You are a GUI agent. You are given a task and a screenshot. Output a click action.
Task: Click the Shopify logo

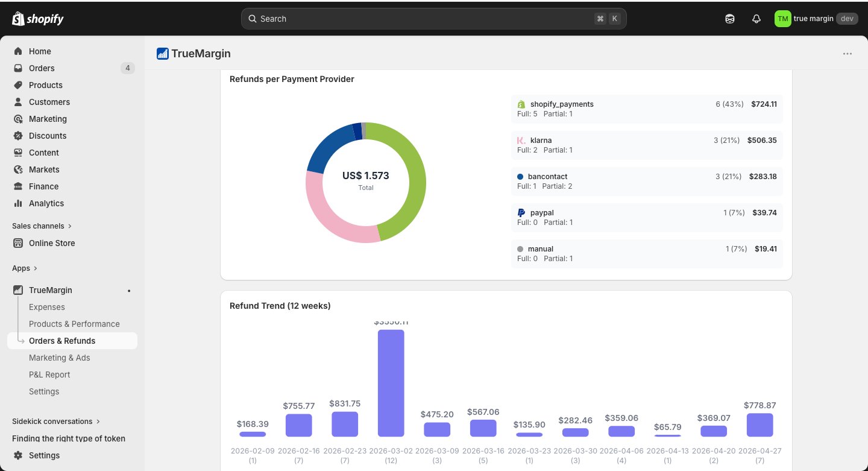tap(37, 19)
